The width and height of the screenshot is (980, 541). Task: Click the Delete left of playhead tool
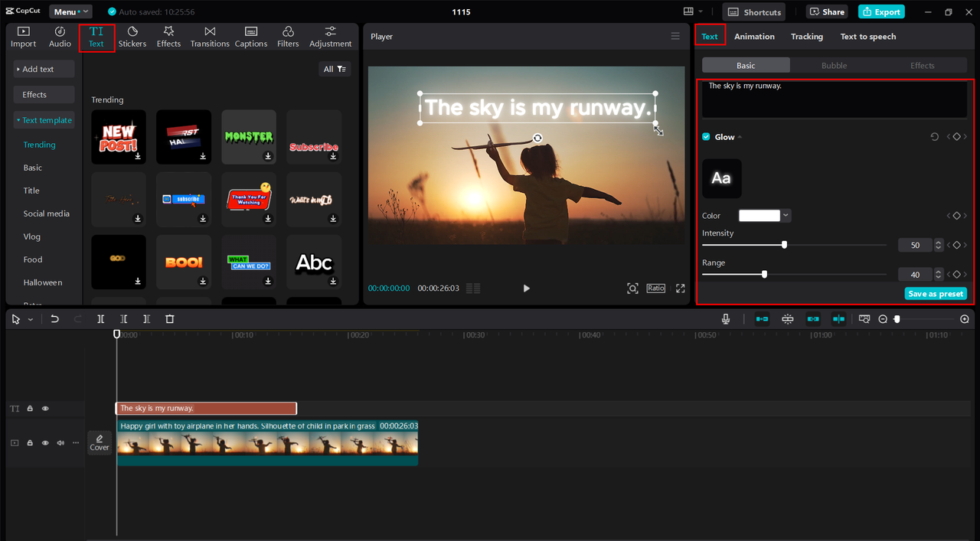coord(123,319)
